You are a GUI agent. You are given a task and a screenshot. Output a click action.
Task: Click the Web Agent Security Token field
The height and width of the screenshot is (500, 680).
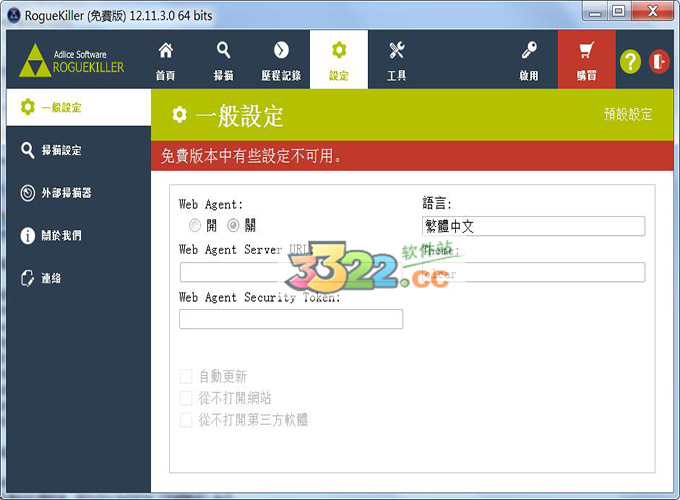[291, 319]
